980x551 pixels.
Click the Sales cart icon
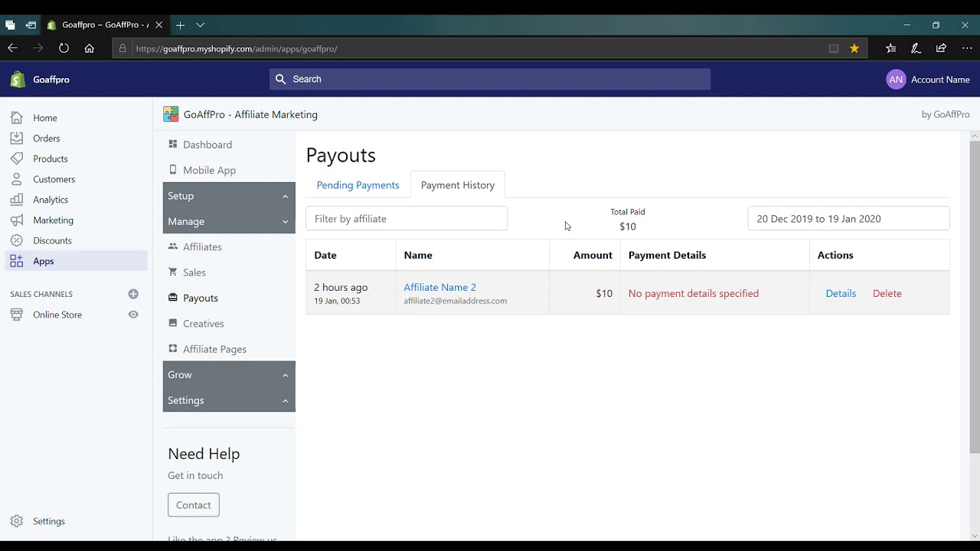pyautogui.click(x=173, y=272)
